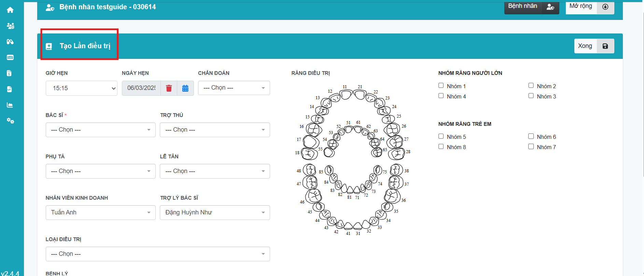Enable the Nhóm 5 children teeth checkbox

point(441,136)
